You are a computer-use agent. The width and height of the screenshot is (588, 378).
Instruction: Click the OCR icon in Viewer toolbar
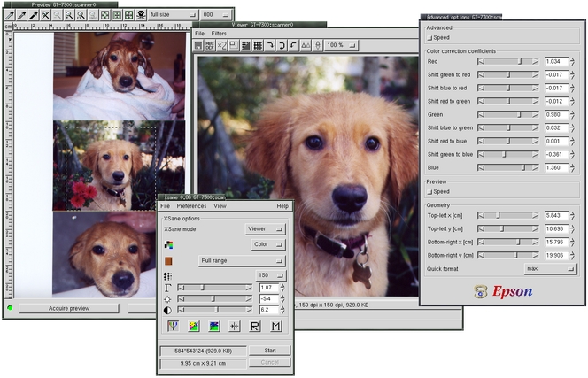[211, 45]
